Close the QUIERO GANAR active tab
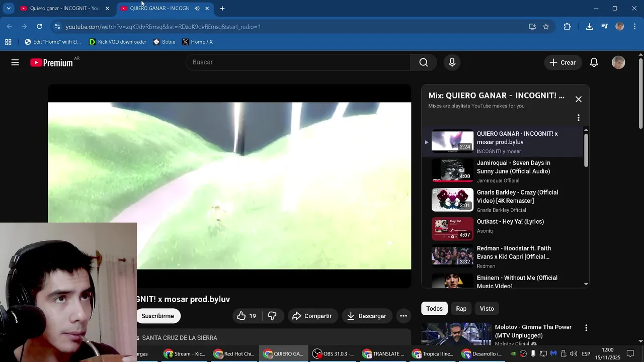 (x=207, y=9)
